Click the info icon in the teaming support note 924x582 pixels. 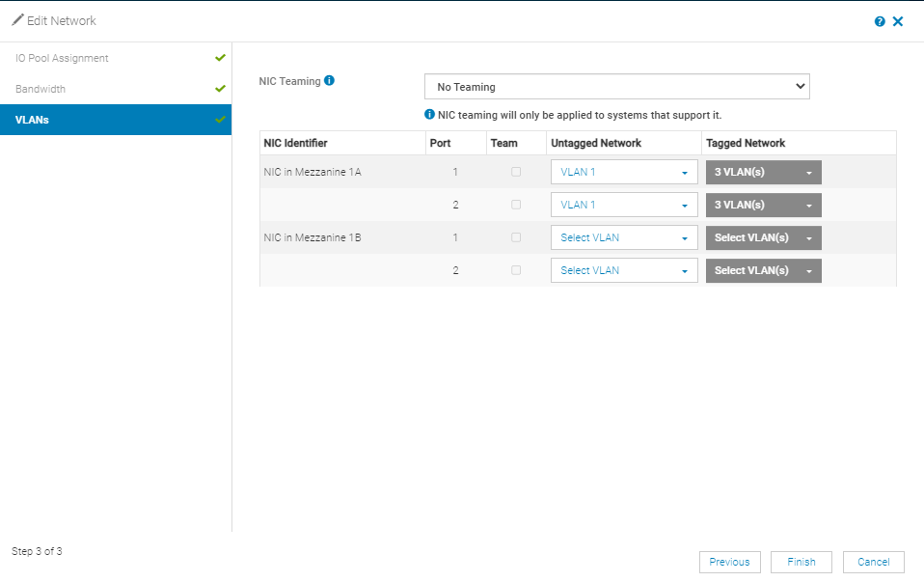tap(429, 114)
